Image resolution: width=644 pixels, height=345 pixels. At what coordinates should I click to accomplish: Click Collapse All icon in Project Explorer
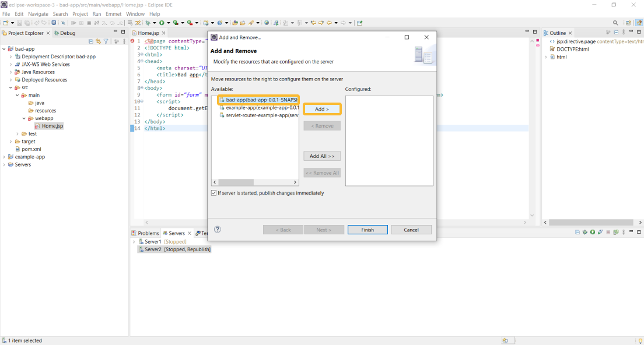pos(91,41)
